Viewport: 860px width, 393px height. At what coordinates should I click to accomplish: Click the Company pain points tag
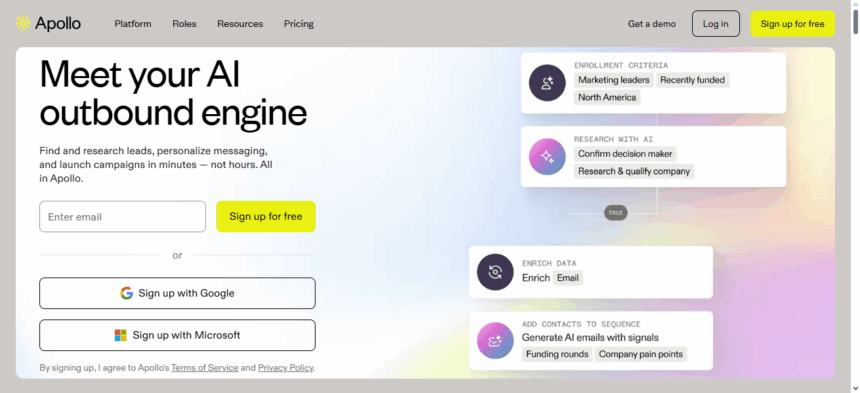coord(641,354)
